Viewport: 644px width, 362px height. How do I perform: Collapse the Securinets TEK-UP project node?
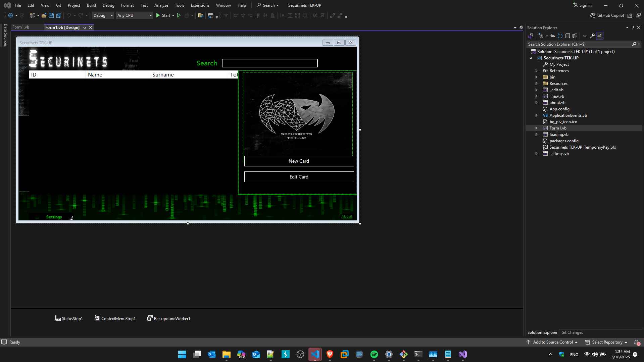531,58
